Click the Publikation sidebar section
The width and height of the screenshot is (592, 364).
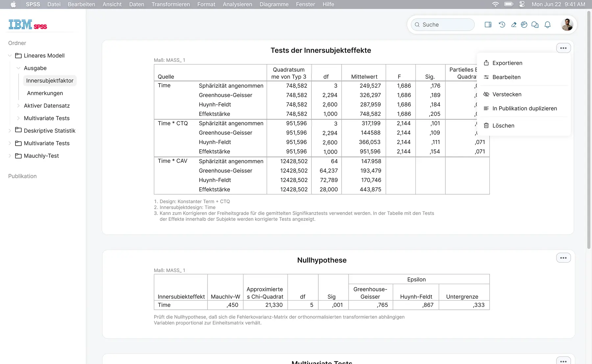click(22, 176)
